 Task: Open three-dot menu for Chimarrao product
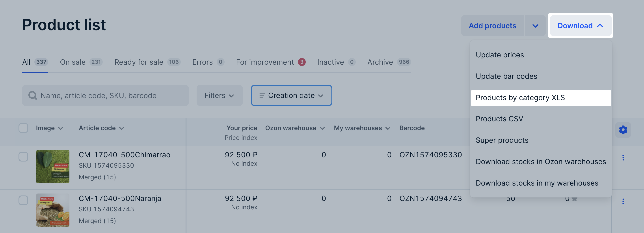click(623, 158)
